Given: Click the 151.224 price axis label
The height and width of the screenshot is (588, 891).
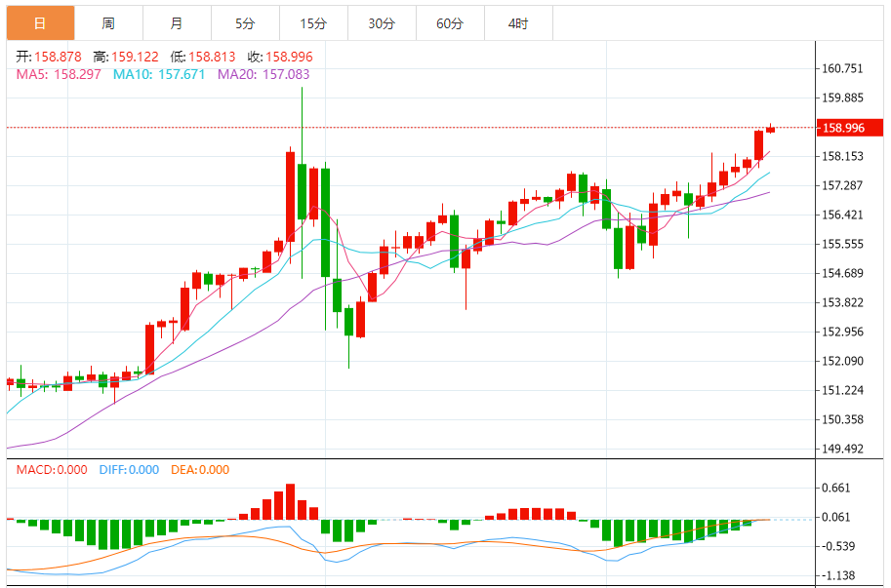Looking at the screenshot, I should click(x=842, y=390).
